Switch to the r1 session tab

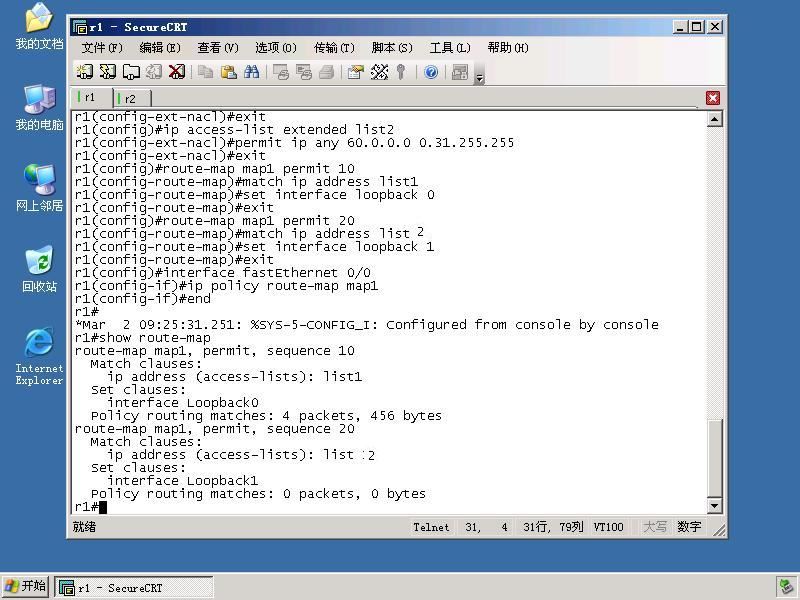click(x=91, y=97)
